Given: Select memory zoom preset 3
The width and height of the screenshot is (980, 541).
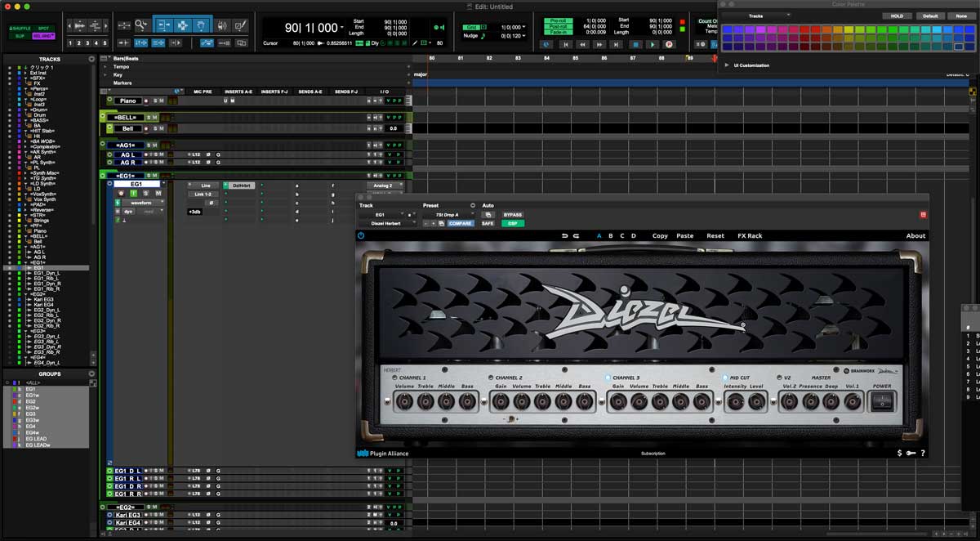Looking at the screenshot, I should tap(87, 42).
